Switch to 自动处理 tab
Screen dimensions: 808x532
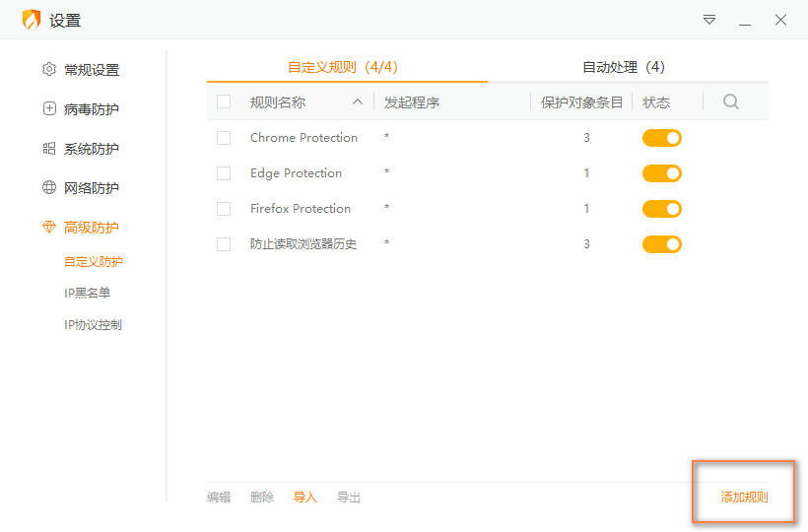[624, 67]
